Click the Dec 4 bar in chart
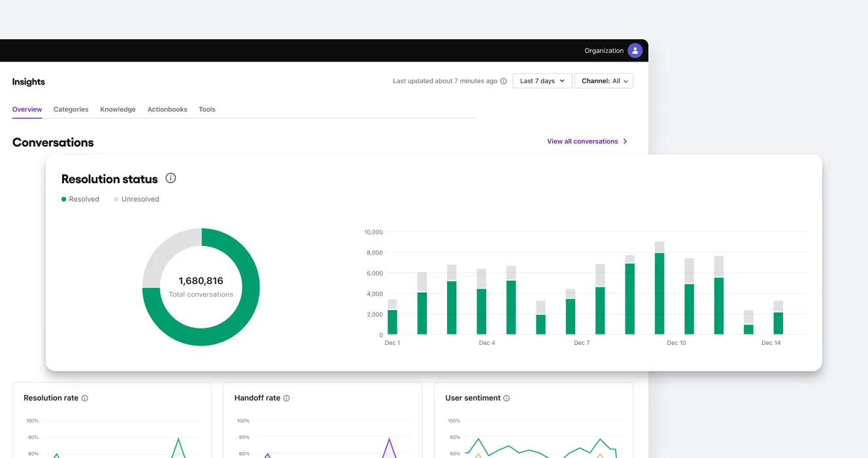The height and width of the screenshot is (458, 868). 482,302
